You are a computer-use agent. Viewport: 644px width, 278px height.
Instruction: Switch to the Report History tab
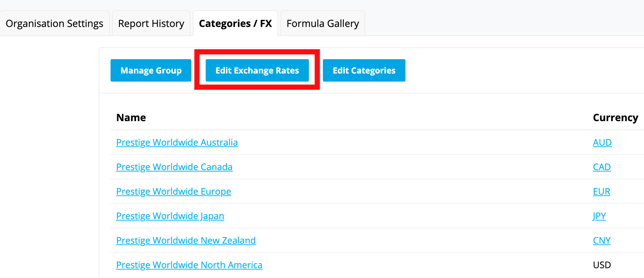pos(151,23)
